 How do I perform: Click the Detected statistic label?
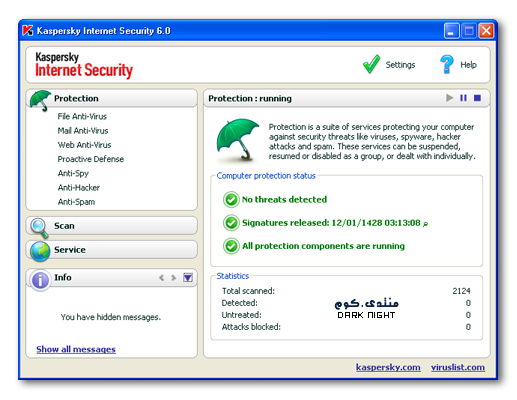pyautogui.click(x=240, y=303)
